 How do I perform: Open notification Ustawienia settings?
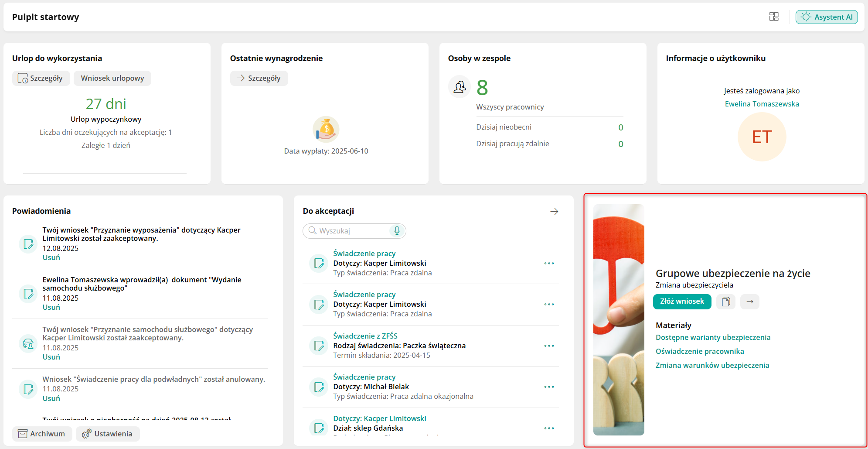(x=107, y=434)
